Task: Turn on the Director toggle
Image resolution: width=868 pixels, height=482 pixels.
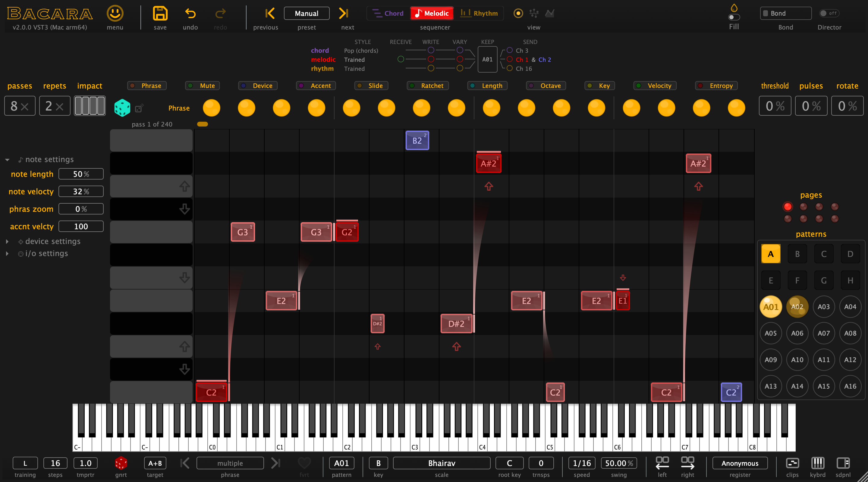Action: coord(829,13)
